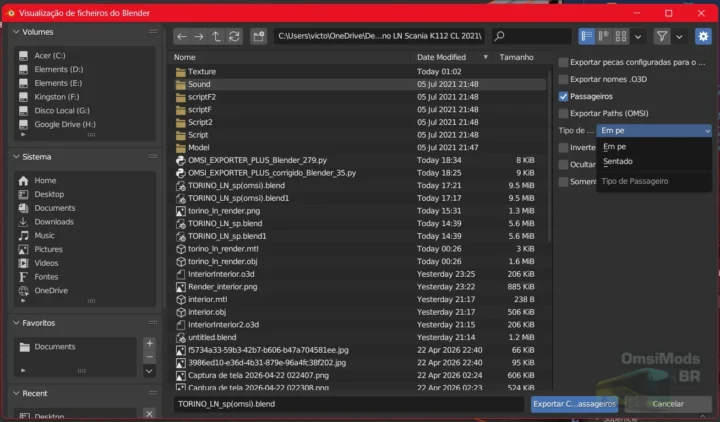Viewport: 720px width, 422px height.
Task: Go back to previous folder
Action: (x=181, y=36)
